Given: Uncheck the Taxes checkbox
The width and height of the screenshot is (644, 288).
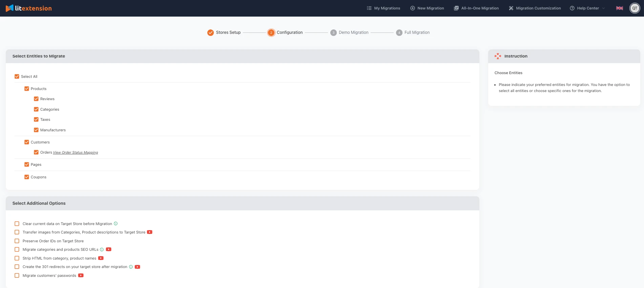Looking at the screenshot, I should [x=36, y=119].
